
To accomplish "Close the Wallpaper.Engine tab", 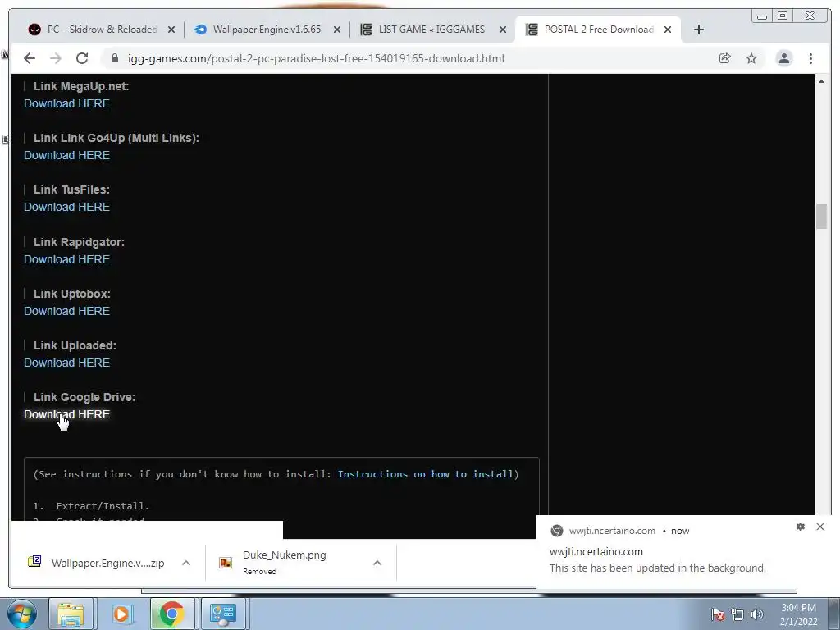I will click(x=337, y=30).
